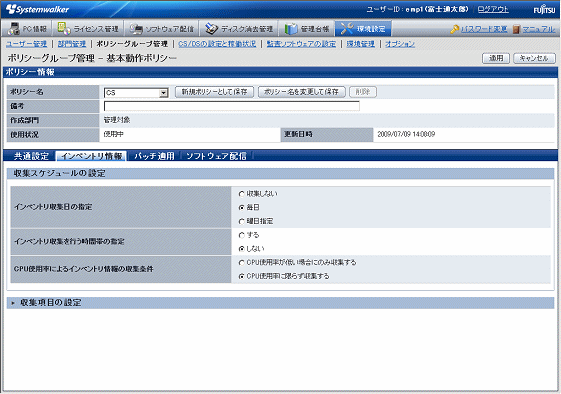Viewport: 561px width, 394px height.
Task: Select 曜日指定 radio button
Action: tap(242, 222)
